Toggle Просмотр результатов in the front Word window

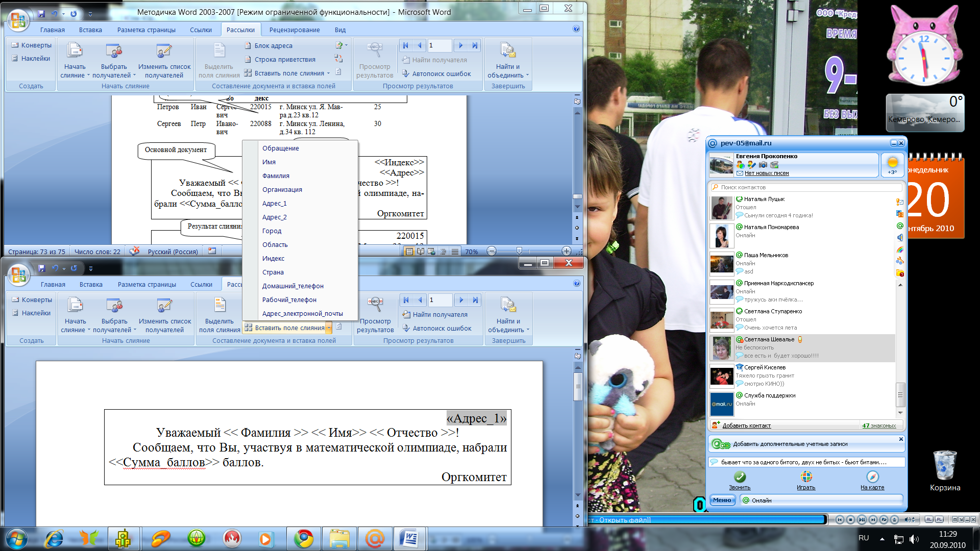point(375,314)
